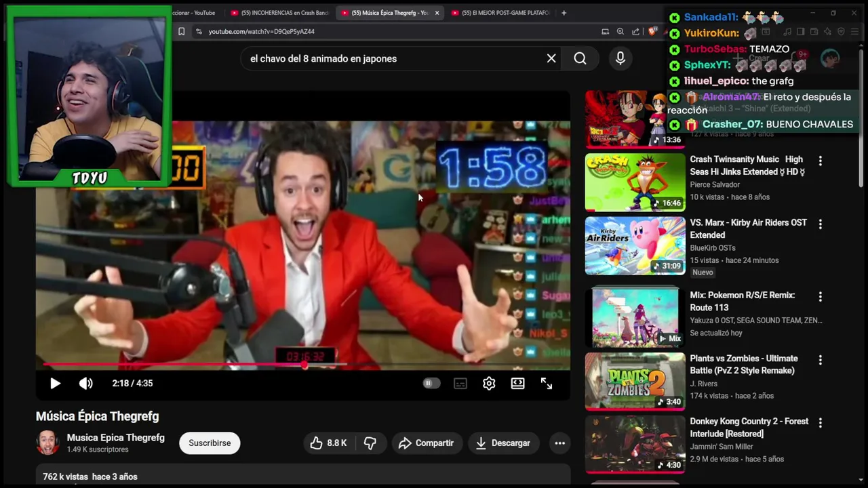Open the Brave shields lion icon
The height and width of the screenshot is (488, 868).
(652, 31)
